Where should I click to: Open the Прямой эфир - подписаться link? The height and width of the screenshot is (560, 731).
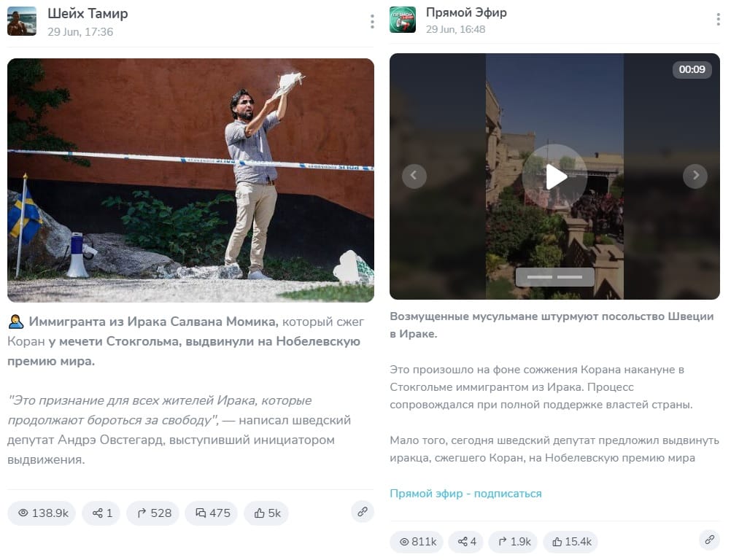coord(465,494)
